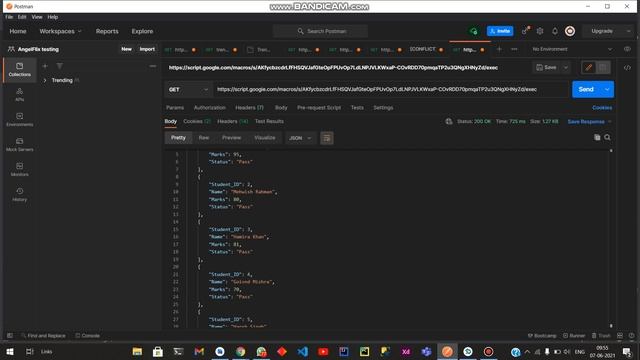The height and width of the screenshot is (360, 640).
Task: Click the network globe icon near Status
Action: pos(449,121)
